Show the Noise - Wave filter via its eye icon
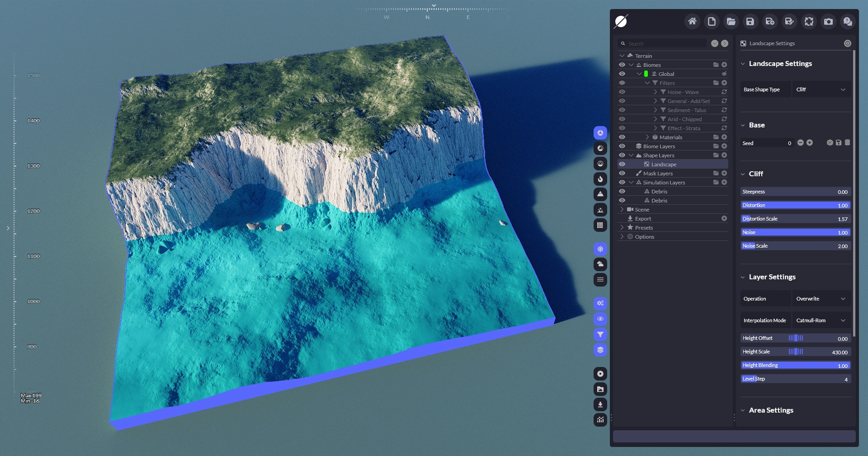 pos(622,92)
